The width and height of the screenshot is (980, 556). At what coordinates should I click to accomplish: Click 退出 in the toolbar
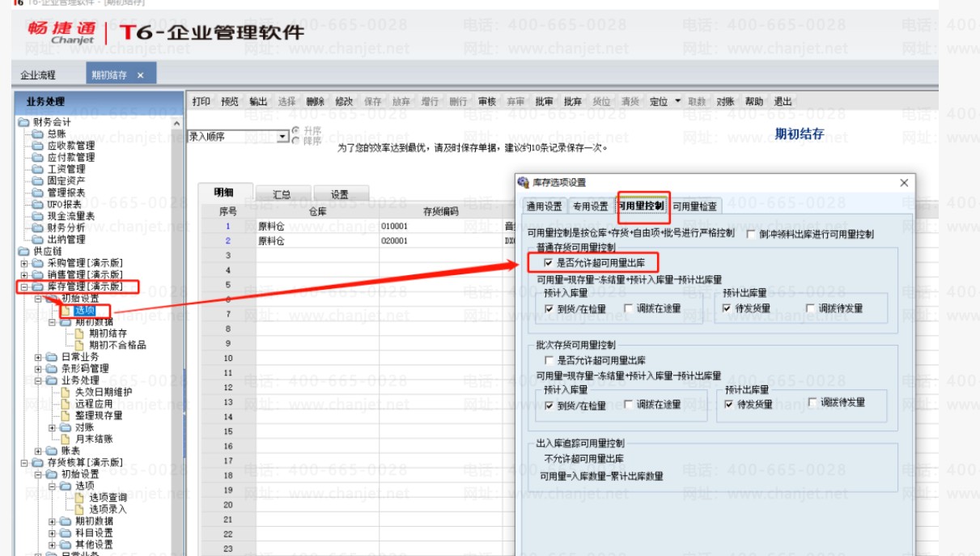click(783, 102)
